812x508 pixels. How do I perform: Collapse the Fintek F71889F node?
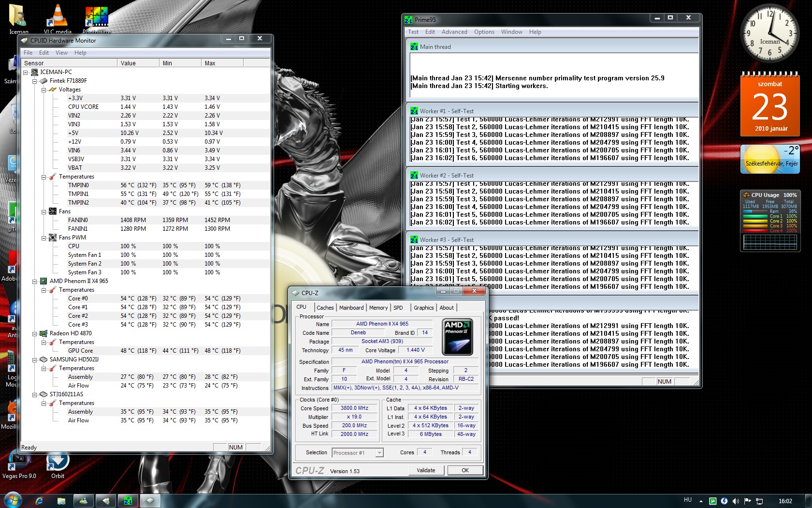(35, 81)
